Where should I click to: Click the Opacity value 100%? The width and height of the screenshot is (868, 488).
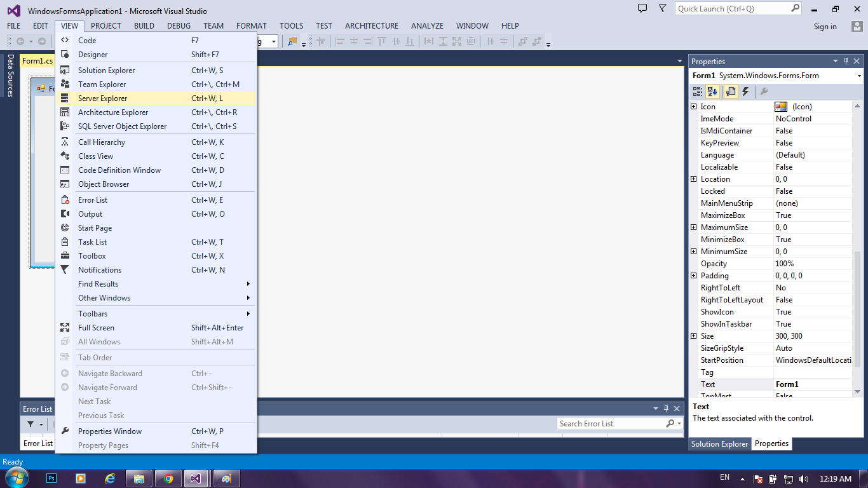click(x=813, y=264)
